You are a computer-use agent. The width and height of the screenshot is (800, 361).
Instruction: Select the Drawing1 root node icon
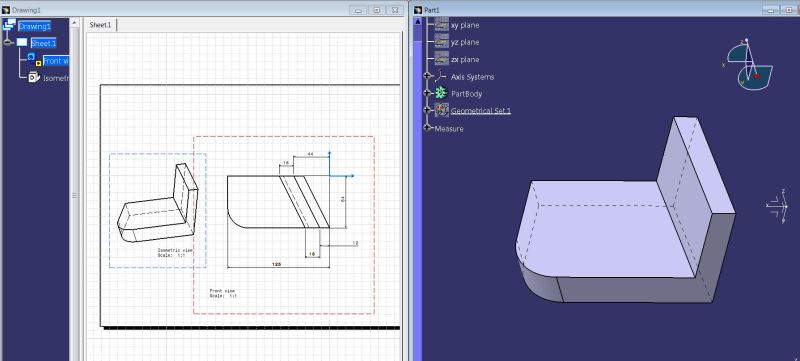(x=9, y=24)
